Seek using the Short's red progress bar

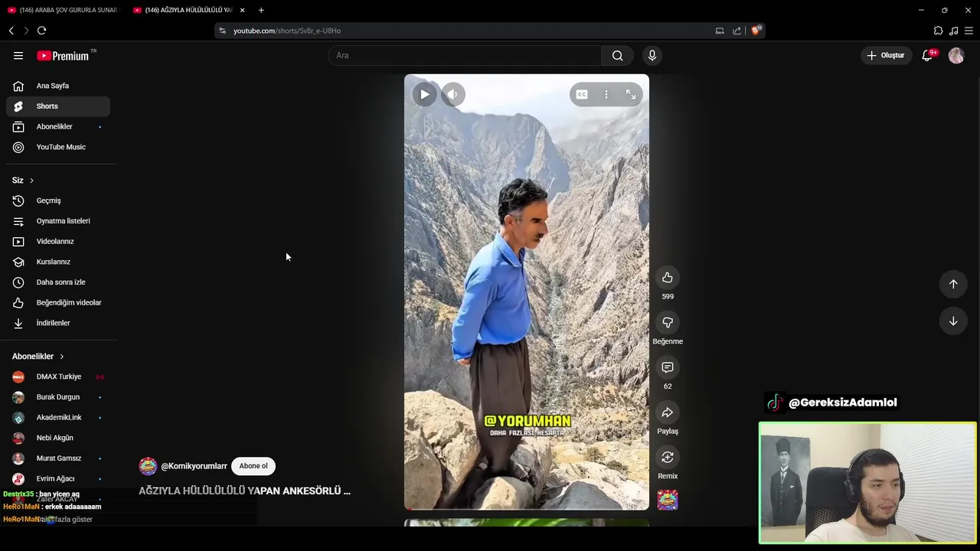pos(527,509)
